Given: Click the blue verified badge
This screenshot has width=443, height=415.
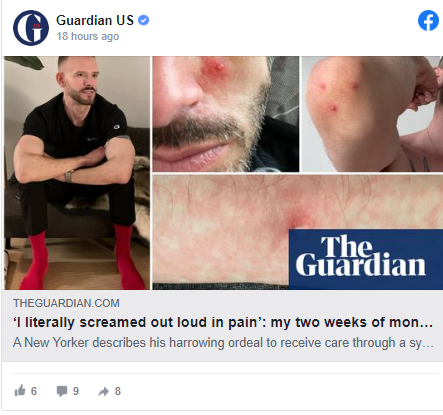Looking at the screenshot, I should [144, 20].
